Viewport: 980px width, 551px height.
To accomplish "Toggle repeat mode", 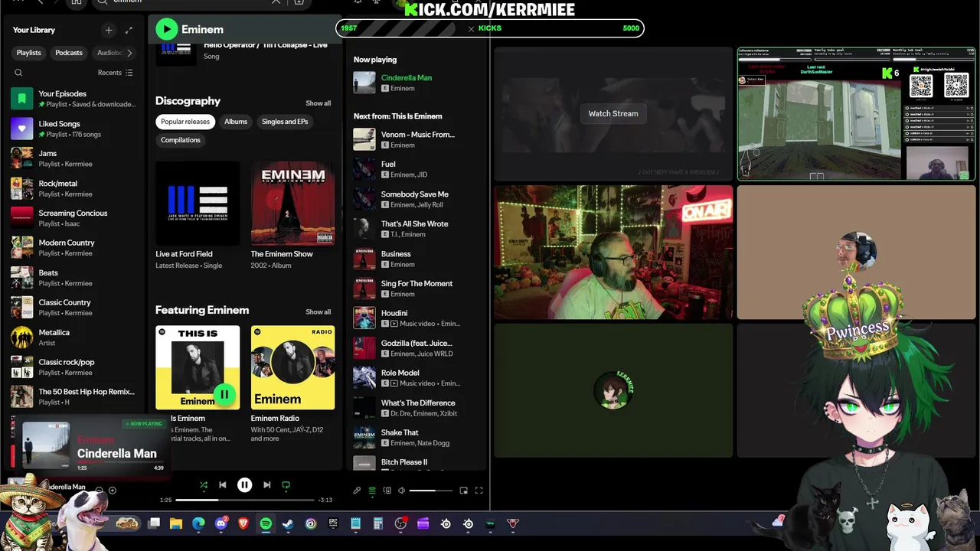I will (286, 484).
